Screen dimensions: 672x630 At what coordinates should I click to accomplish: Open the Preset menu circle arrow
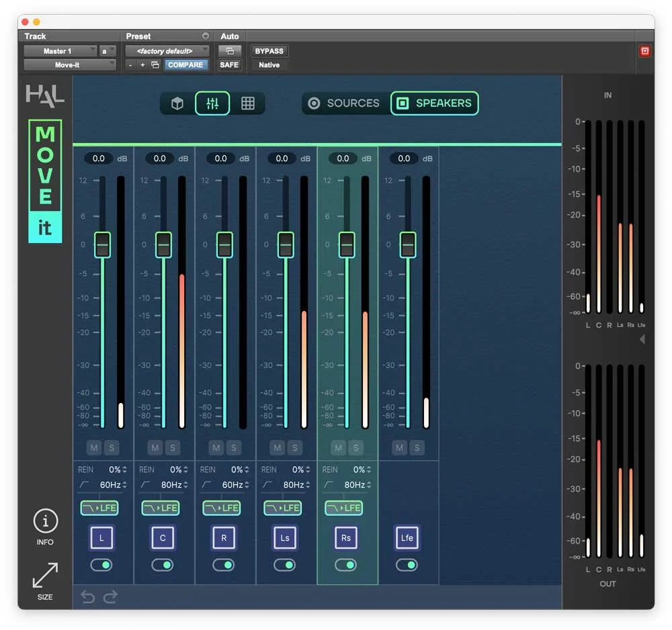(x=206, y=36)
